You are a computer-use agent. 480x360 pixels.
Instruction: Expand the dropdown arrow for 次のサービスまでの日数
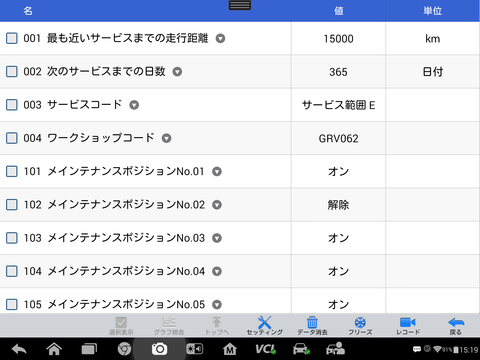[x=177, y=72]
